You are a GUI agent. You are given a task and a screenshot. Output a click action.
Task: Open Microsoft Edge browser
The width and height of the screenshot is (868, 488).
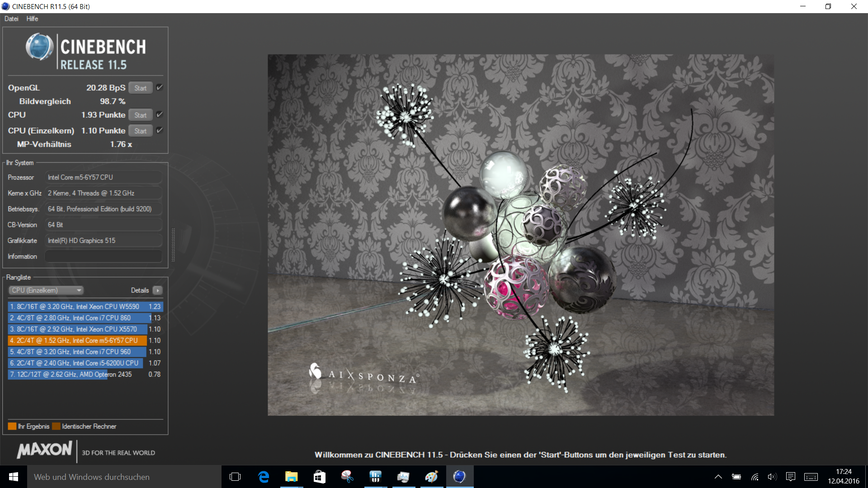pos(264,477)
